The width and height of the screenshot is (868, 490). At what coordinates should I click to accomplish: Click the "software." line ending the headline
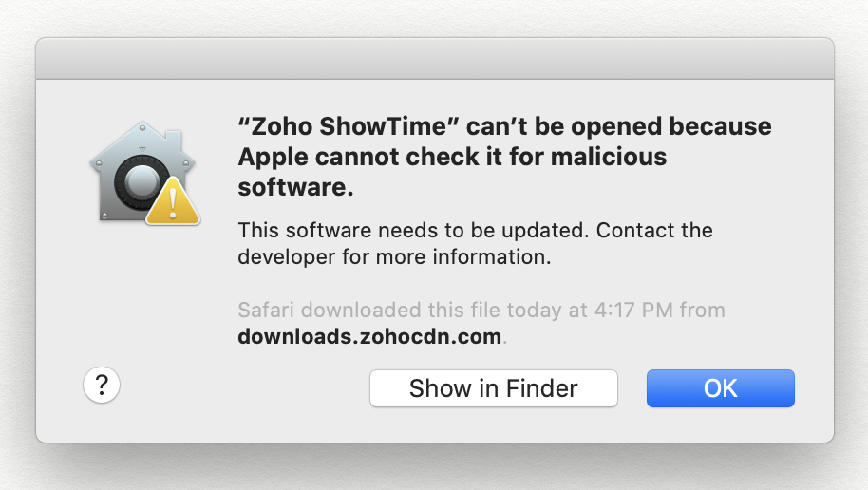pos(295,187)
